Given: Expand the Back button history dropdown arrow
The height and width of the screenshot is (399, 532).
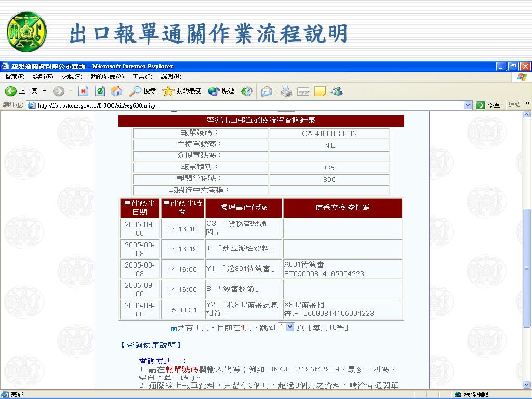Looking at the screenshot, I should pyautogui.click(x=44, y=91).
